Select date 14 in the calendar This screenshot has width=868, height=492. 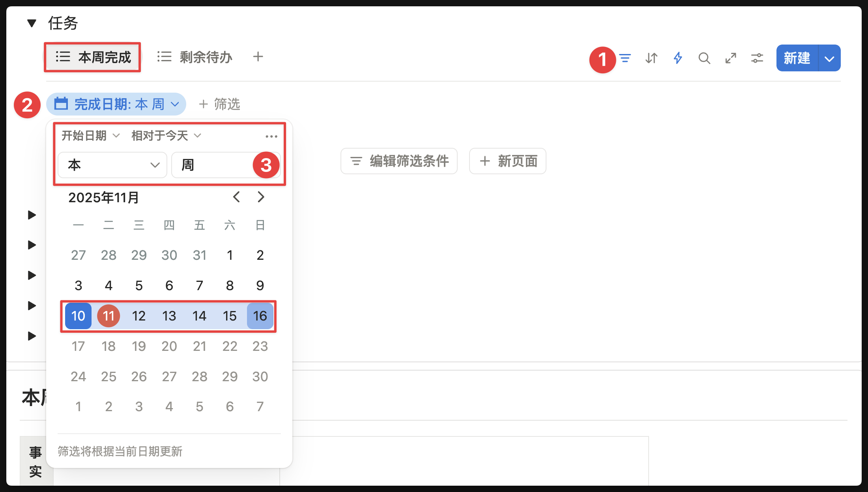[199, 316]
